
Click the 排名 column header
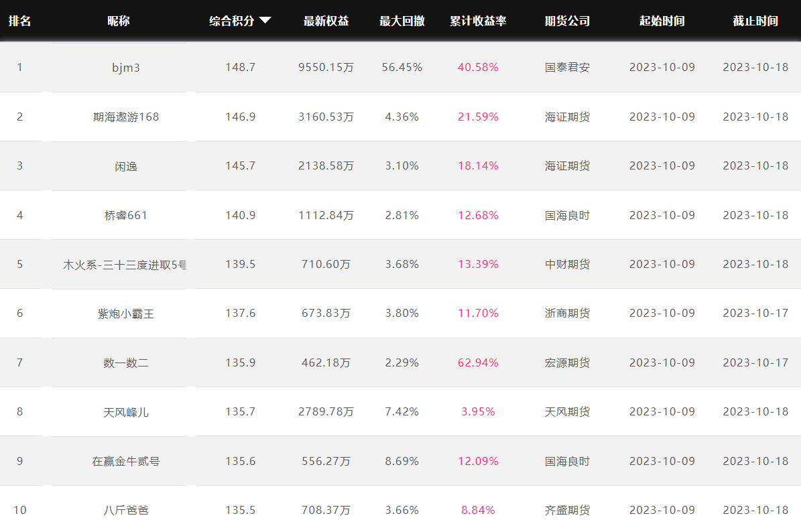tap(19, 21)
